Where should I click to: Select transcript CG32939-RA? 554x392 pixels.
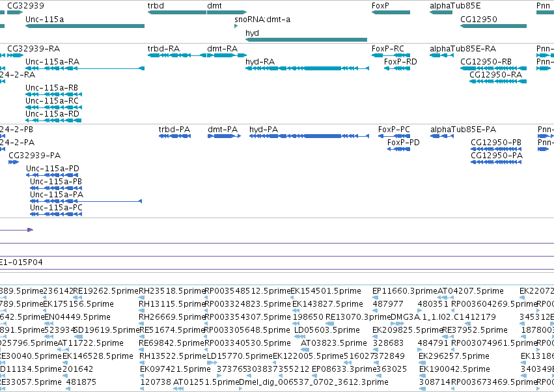[x=34, y=48]
